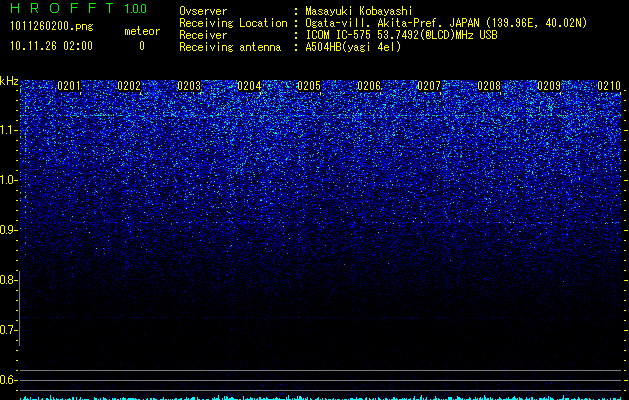Click the 1.1 frequency axis label
Screen dimensions: 629x400
tap(8, 130)
